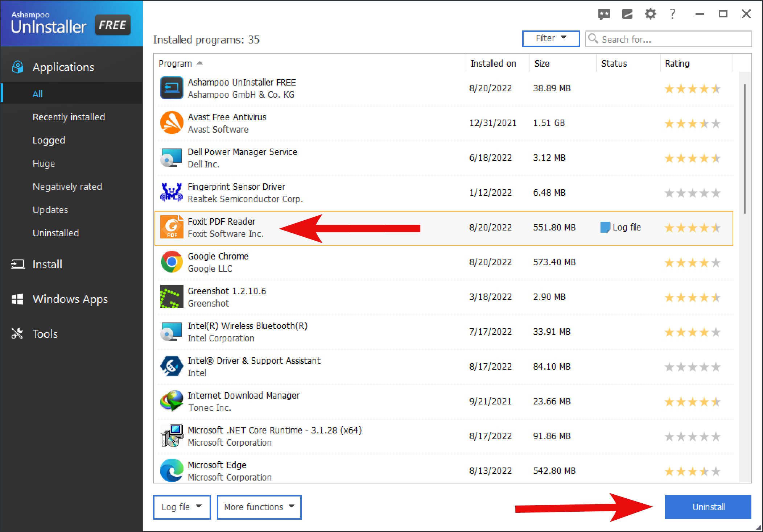Image resolution: width=763 pixels, height=532 pixels.
Task: Sort by the Size column header
Action: [x=542, y=63]
